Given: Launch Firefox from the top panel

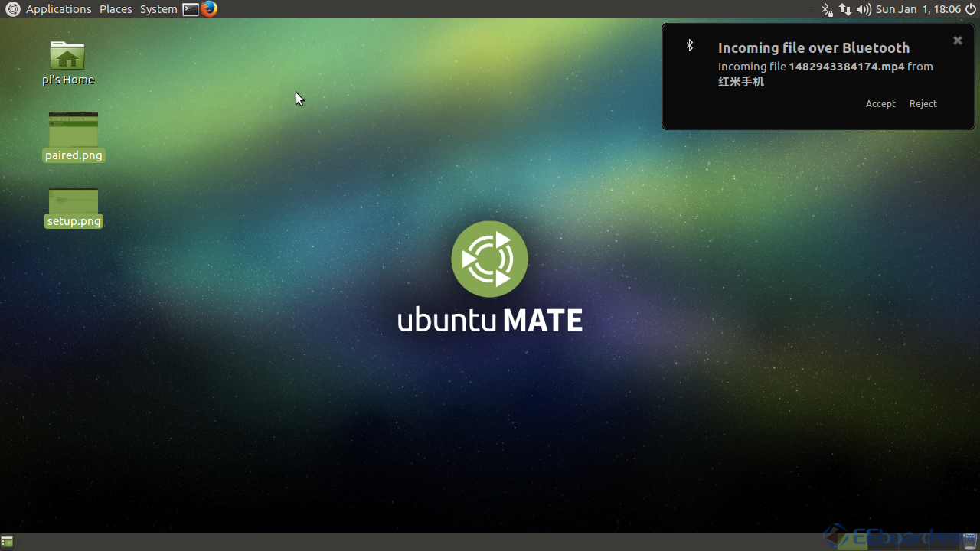Looking at the screenshot, I should (209, 9).
